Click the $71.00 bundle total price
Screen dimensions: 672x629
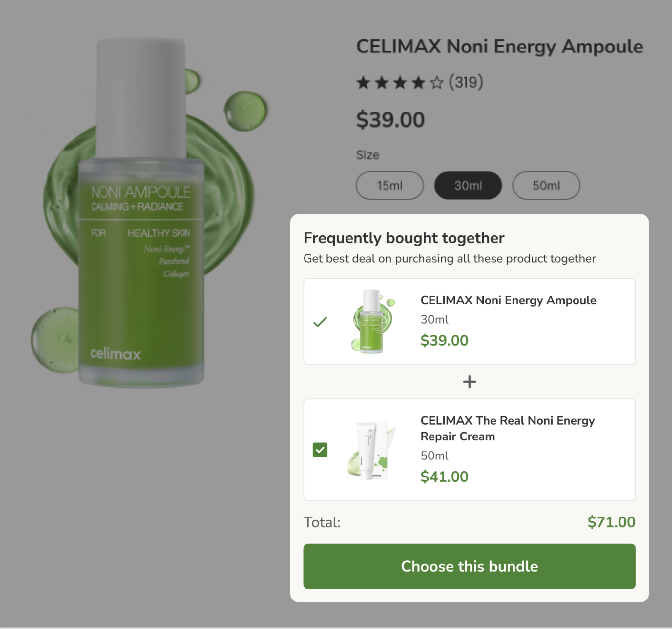pos(611,522)
